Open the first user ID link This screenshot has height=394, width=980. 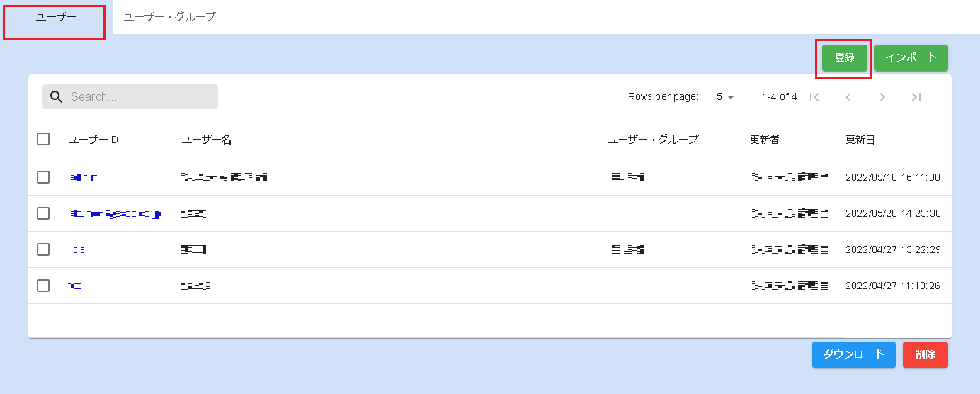pyautogui.click(x=84, y=177)
